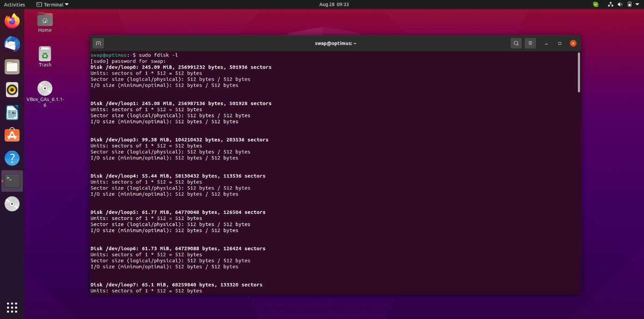Click the 'Disk /dev/loop6' line

click(x=178, y=248)
